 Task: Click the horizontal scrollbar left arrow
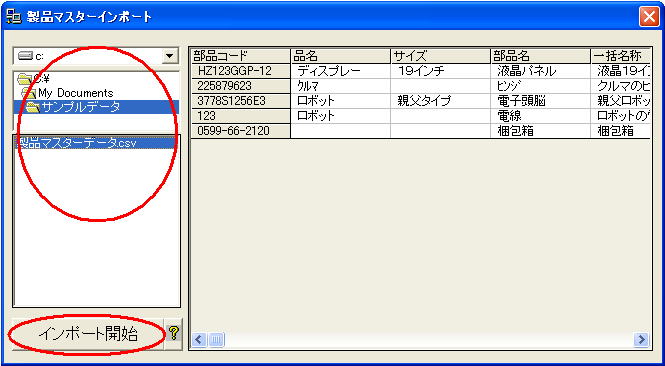point(199,339)
